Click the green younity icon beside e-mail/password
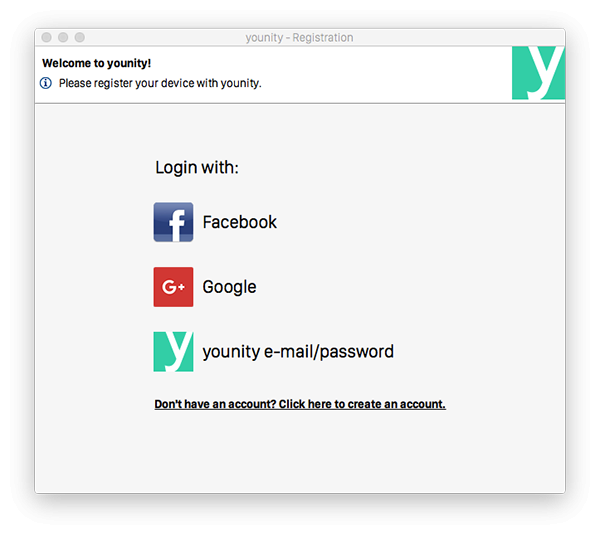The width and height of the screenshot is (600, 535). [x=173, y=352]
